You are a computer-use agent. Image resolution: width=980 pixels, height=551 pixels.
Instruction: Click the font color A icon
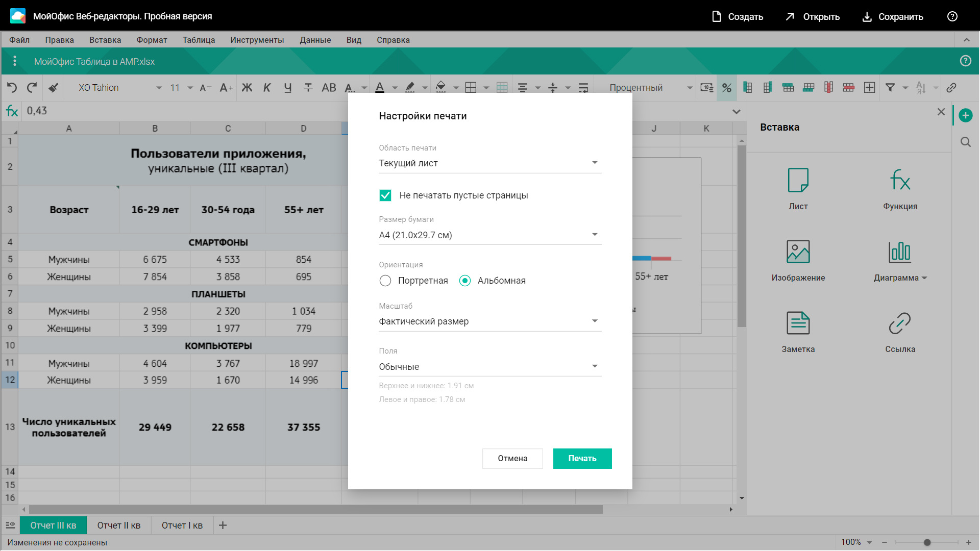pos(380,88)
